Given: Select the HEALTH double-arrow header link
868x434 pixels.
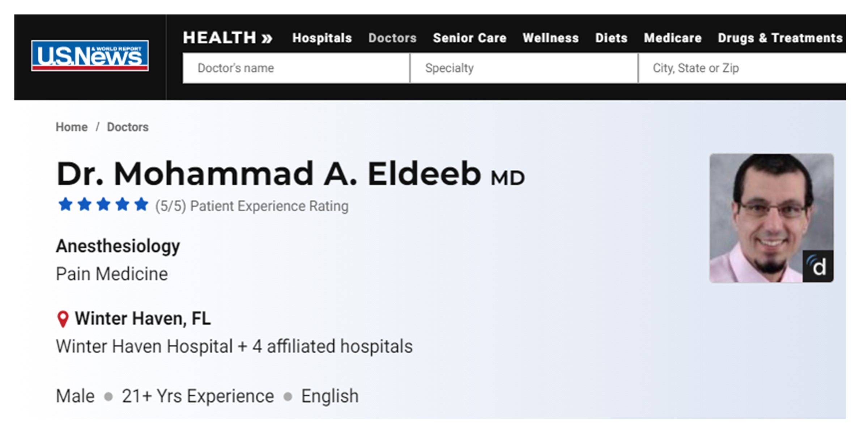Looking at the screenshot, I should pyautogui.click(x=227, y=38).
